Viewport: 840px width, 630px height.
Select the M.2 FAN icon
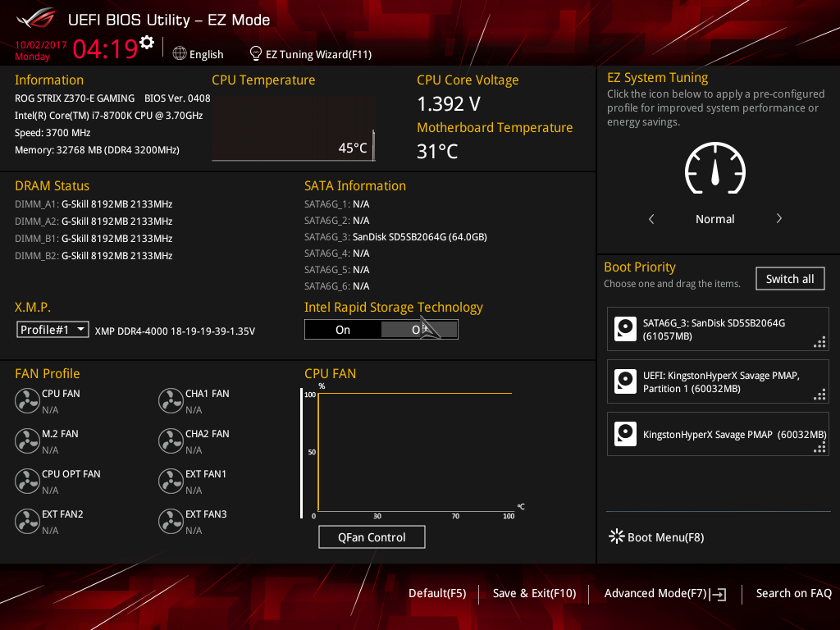pyautogui.click(x=27, y=441)
